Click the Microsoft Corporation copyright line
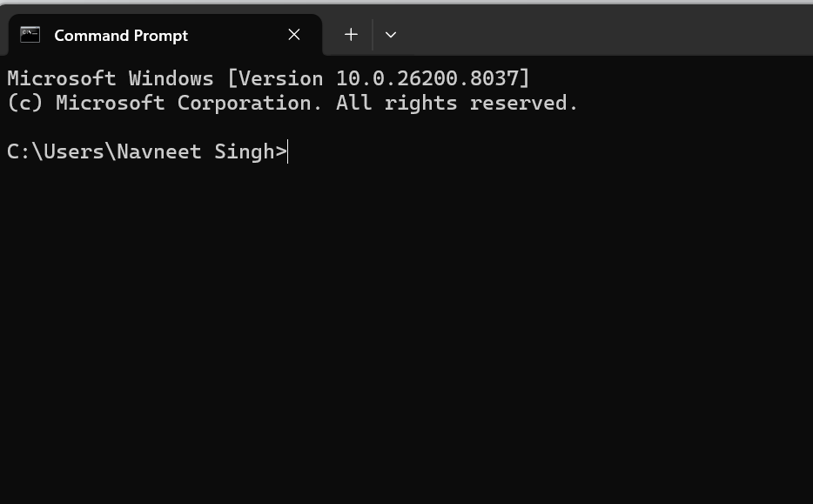Viewport: 813px width, 504px height. tap(292, 103)
